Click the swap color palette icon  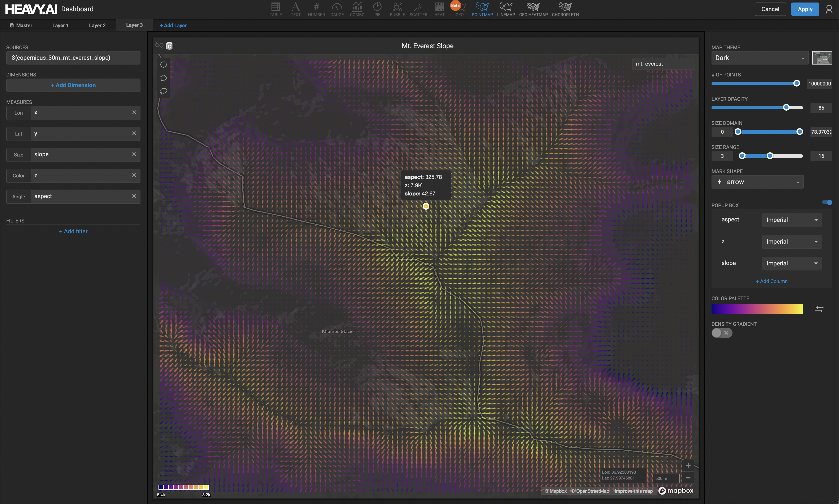[x=819, y=309]
